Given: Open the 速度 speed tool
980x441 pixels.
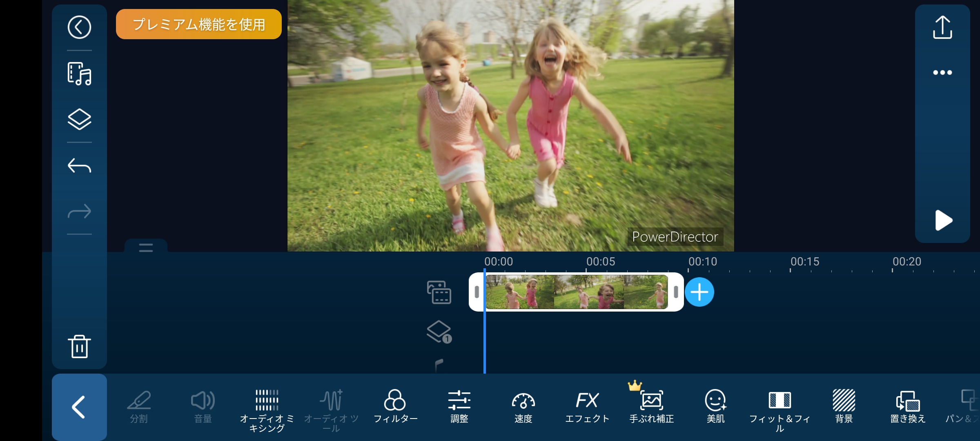Looking at the screenshot, I should (x=523, y=407).
